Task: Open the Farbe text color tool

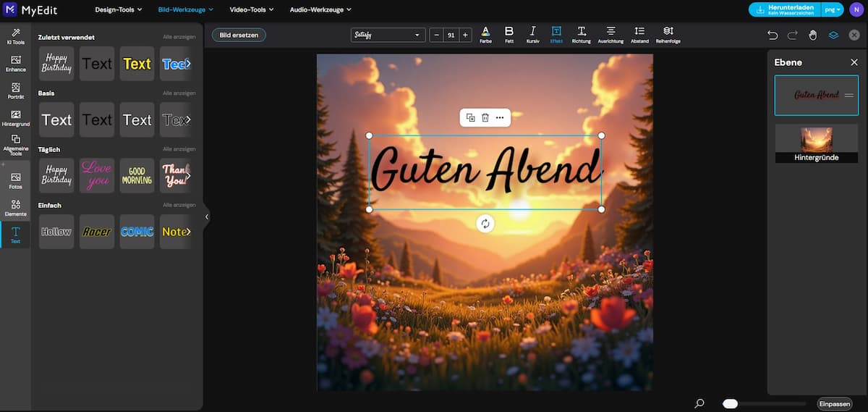Action: pos(485,35)
